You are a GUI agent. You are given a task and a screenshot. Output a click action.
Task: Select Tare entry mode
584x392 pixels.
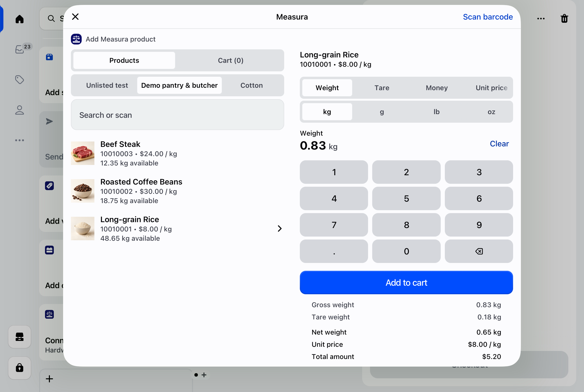[382, 88]
